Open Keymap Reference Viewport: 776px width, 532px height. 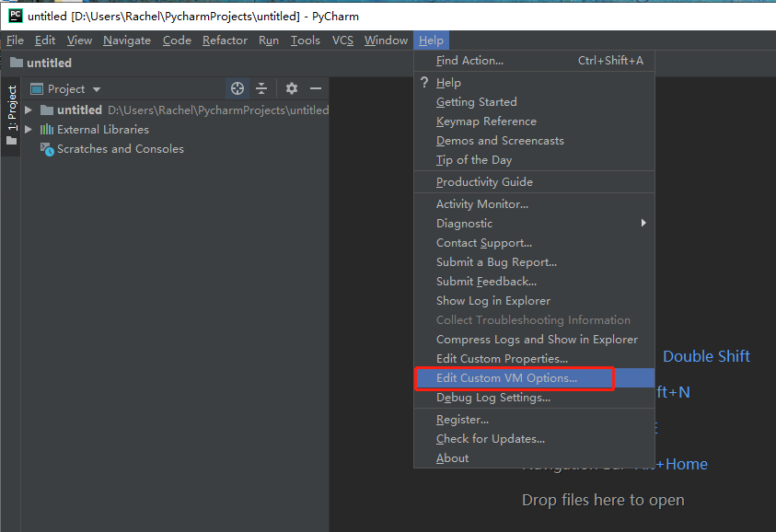(x=535, y=121)
